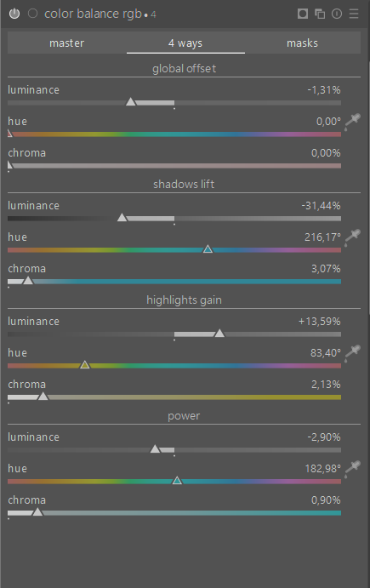Click the circle indicator beside module name
This screenshot has width=370, height=588.
[x=32, y=14]
